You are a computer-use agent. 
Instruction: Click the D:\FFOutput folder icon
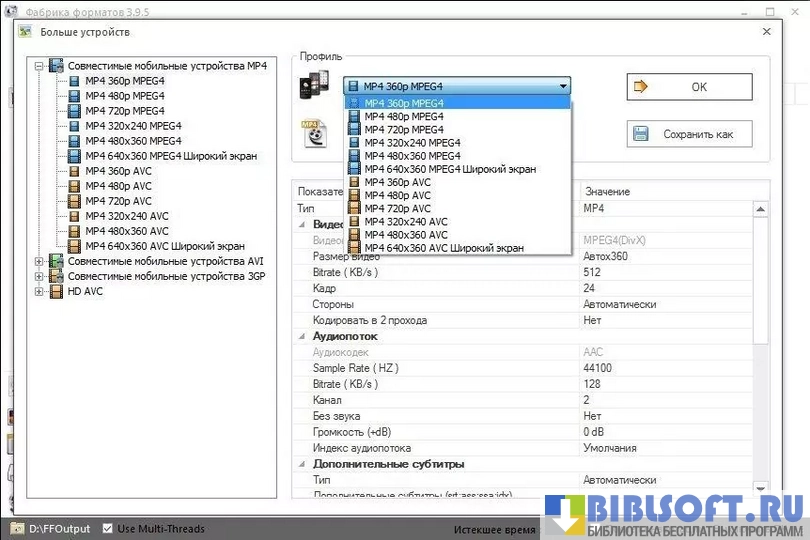17,528
